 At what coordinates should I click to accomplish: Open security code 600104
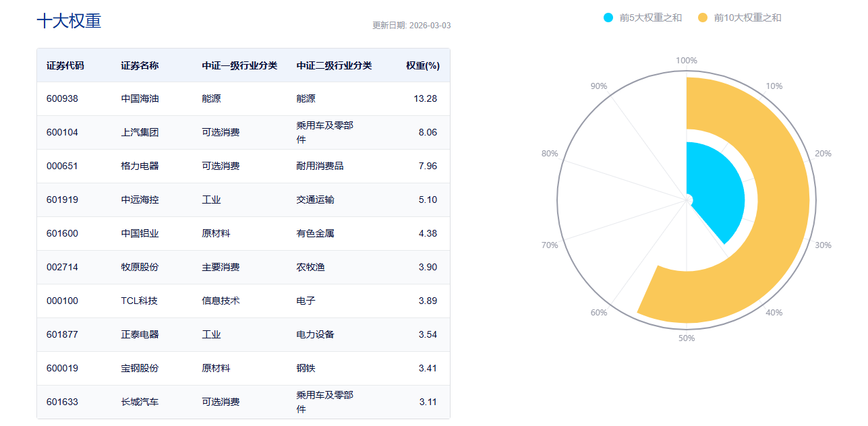62,132
